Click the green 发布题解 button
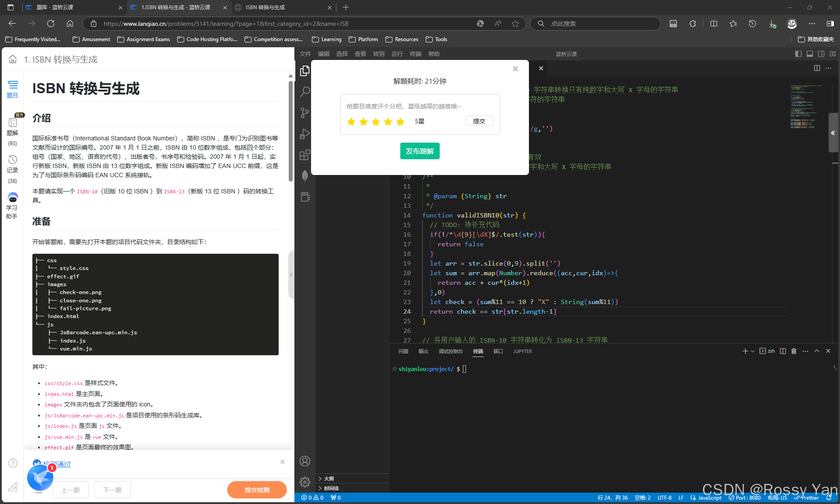The width and height of the screenshot is (840, 504). click(x=420, y=151)
